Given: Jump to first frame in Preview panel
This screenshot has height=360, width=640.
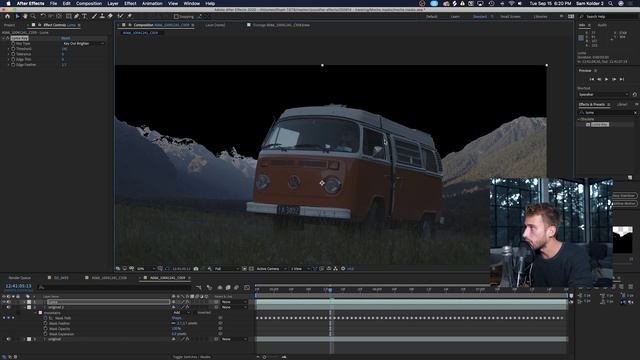Looking at the screenshot, I should pyautogui.click(x=591, y=79).
